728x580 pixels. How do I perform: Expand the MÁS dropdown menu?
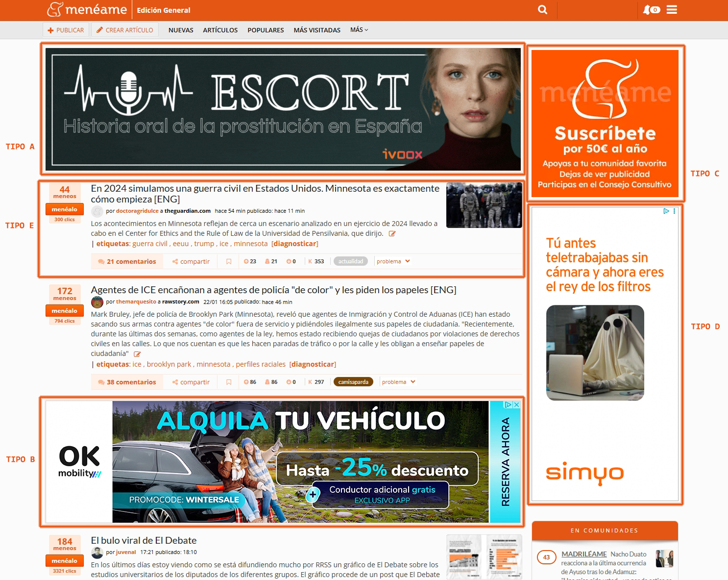coord(359,30)
